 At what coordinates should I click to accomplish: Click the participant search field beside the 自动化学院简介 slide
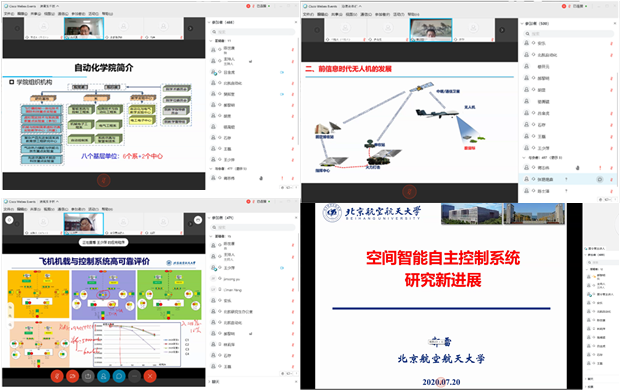click(253, 32)
